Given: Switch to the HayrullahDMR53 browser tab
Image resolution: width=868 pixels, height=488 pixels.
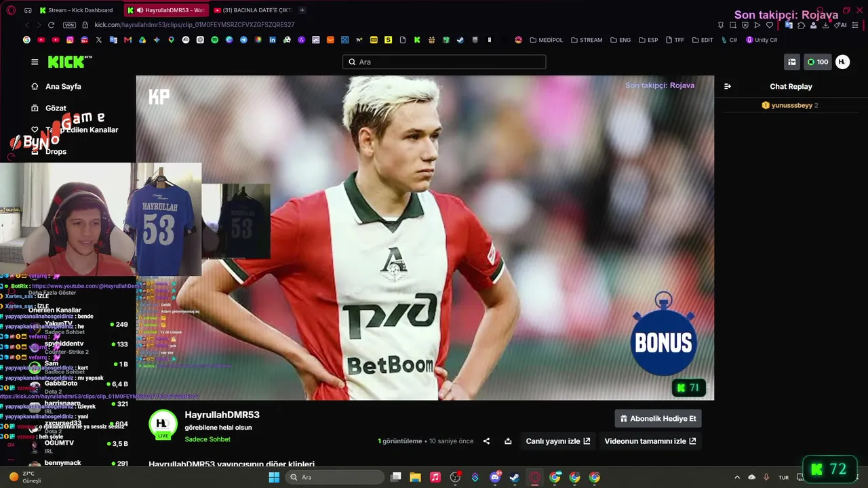Looking at the screenshot, I should point(166,10).
